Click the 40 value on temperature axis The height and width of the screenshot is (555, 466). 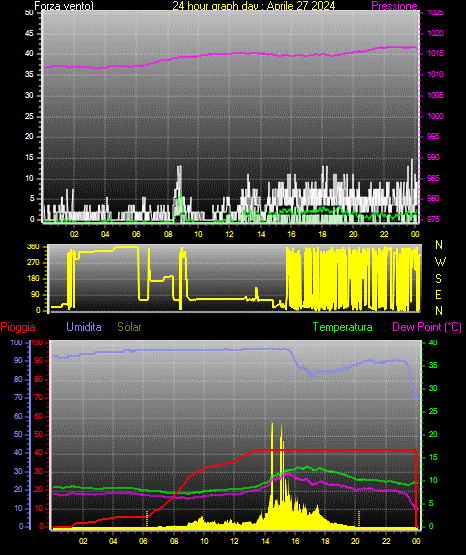(x=433, y=342)
